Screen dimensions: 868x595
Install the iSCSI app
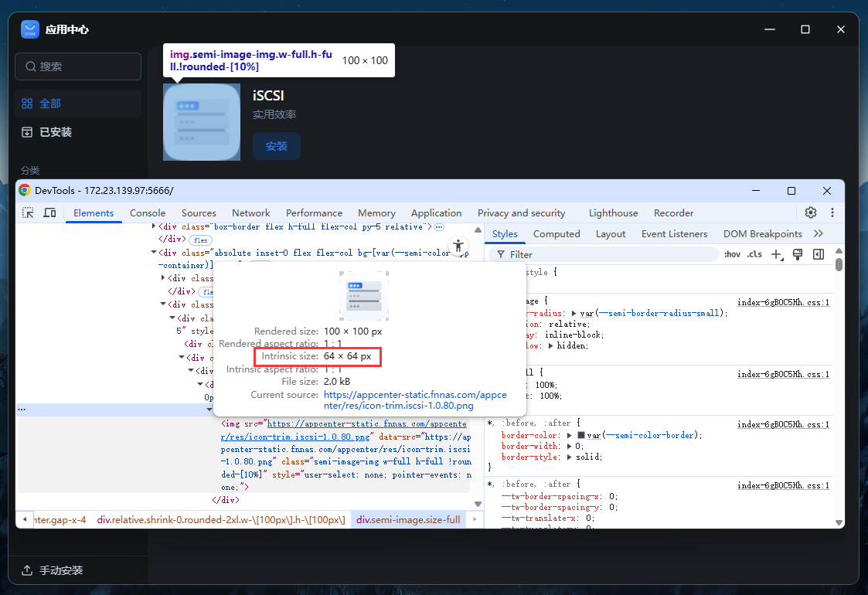pos(276,146)
